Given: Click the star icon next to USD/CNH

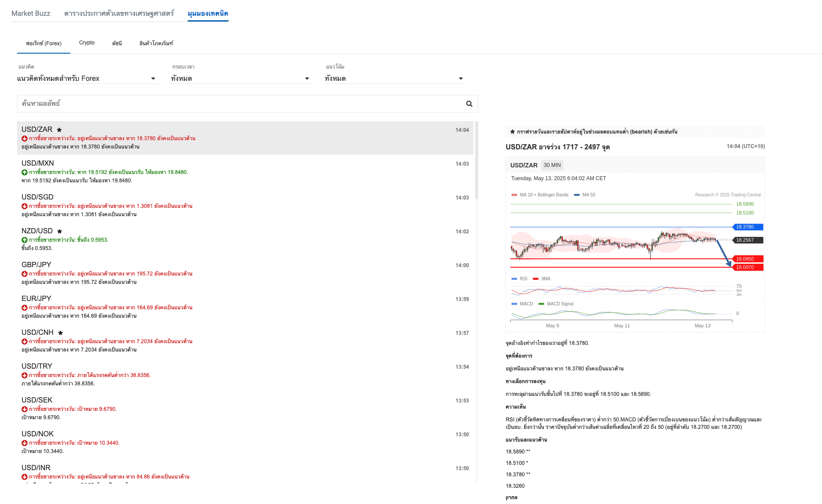Looking at the screenshot, I should (61, 333).
